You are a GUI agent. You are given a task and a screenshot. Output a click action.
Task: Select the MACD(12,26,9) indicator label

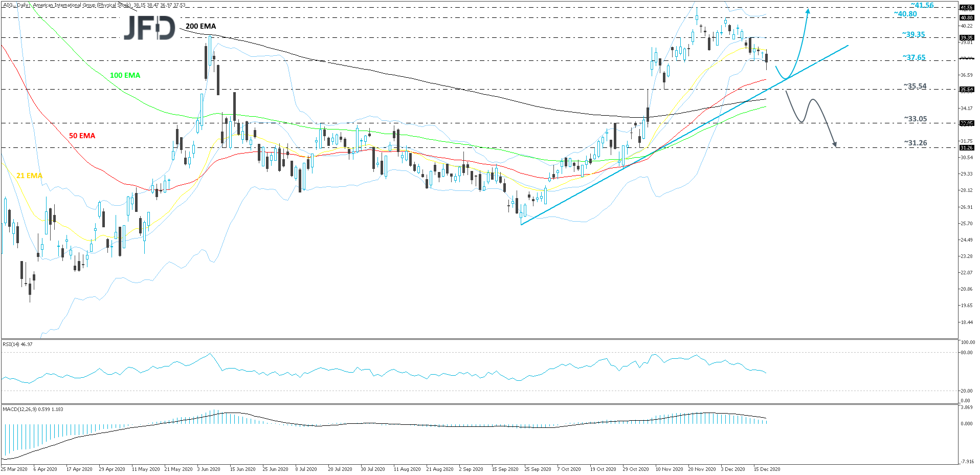point(33,409)
